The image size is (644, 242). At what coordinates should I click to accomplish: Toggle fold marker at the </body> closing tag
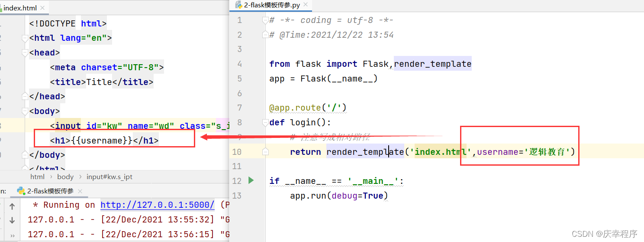(x=26, y=155)
